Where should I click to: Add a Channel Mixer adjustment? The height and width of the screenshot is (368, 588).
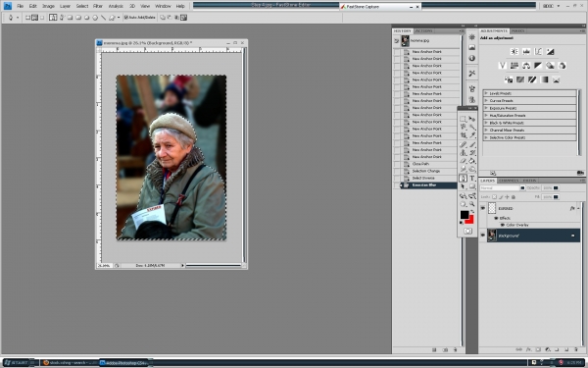[x=562, y=66]
